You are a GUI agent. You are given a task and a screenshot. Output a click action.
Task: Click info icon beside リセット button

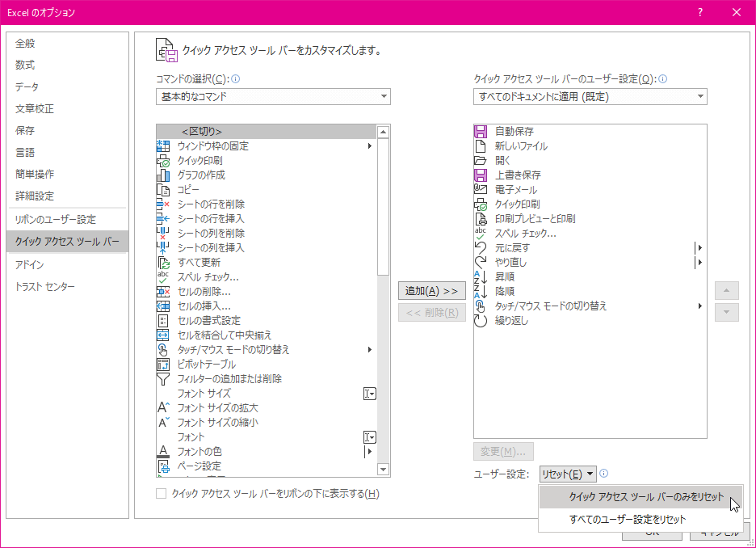pos(603,474)
